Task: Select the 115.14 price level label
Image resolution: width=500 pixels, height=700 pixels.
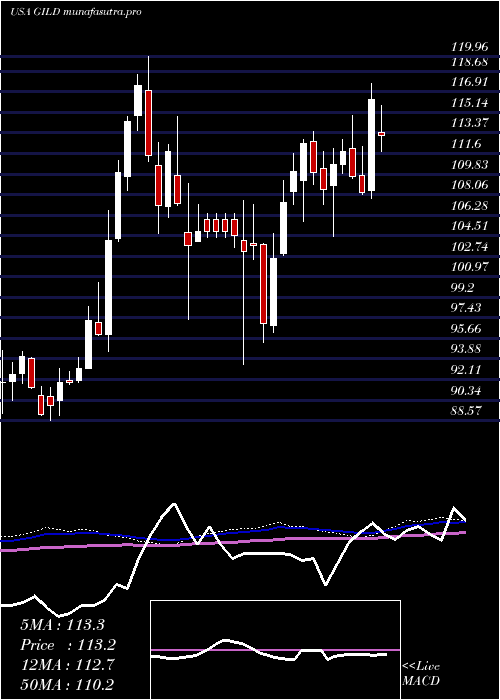Action: point(469,103)
